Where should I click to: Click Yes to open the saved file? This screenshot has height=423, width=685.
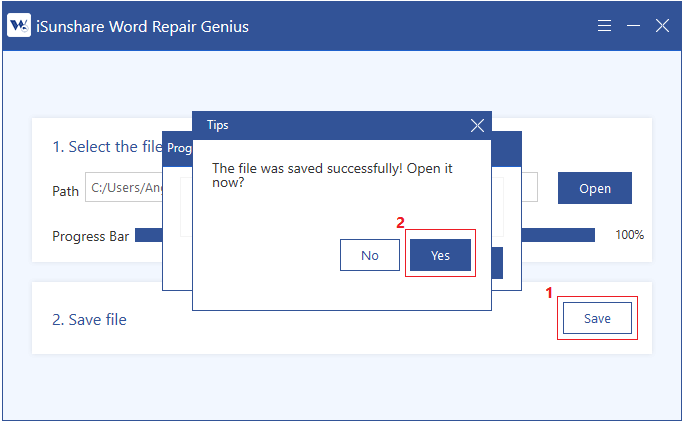440,255
